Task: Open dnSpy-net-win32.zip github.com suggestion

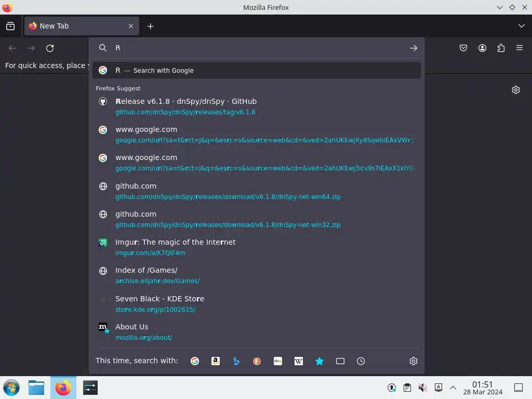Action: point(257,219)
